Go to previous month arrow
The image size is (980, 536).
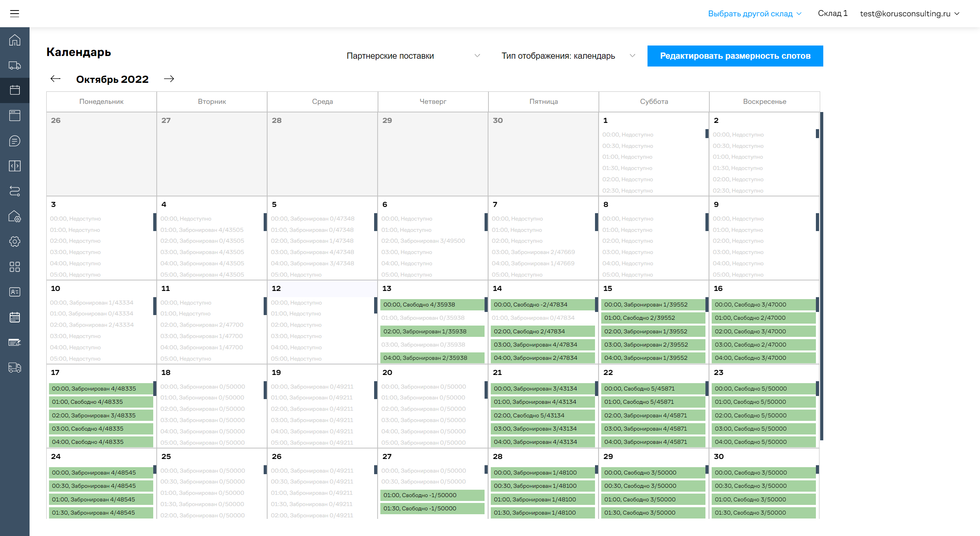click(56, 79)
